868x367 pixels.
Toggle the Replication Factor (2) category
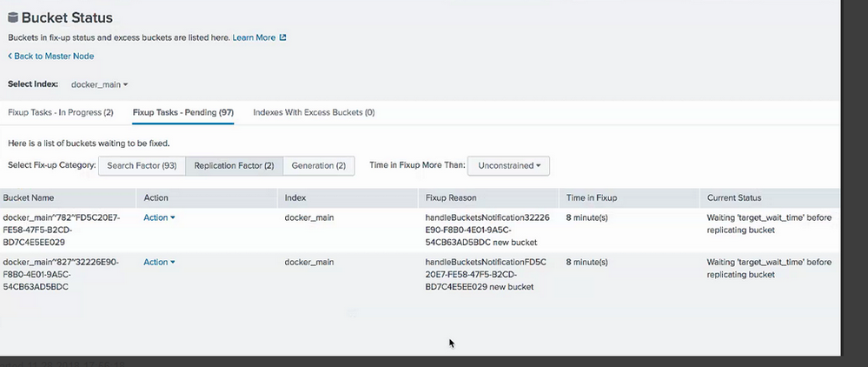(234, 165)
